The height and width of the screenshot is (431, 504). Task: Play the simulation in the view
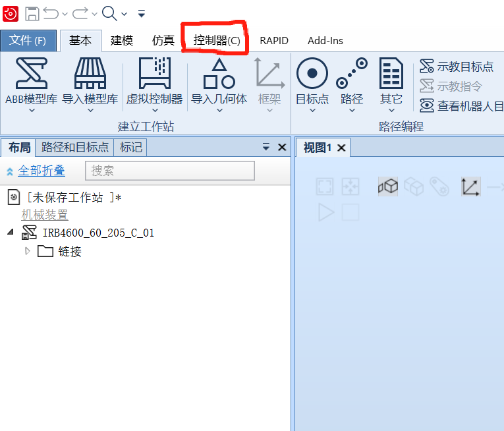[x=326, y=212]
